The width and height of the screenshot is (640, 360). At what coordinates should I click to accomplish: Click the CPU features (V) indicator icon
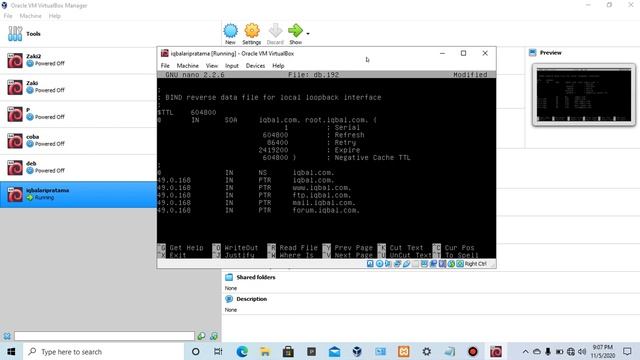pyautogui.click(x=442, y=264)
